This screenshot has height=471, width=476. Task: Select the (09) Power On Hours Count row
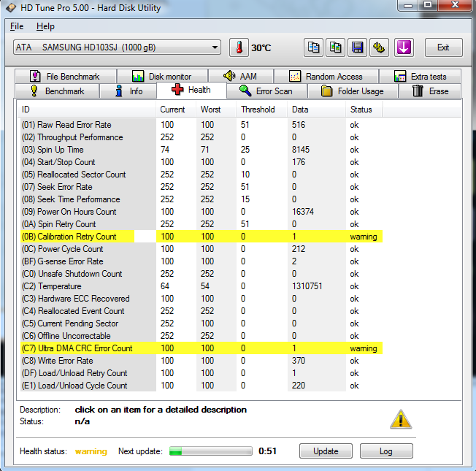pyautogui.click(x=201, y=212)
